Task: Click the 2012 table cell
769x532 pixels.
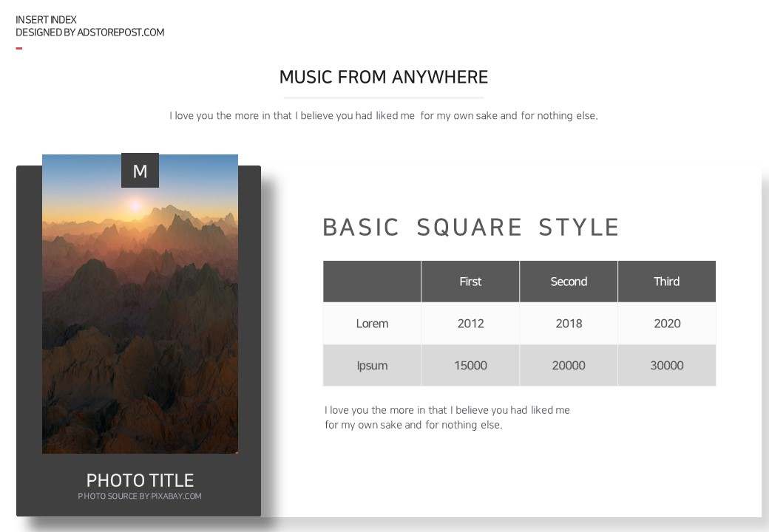Action: point(470,324)
